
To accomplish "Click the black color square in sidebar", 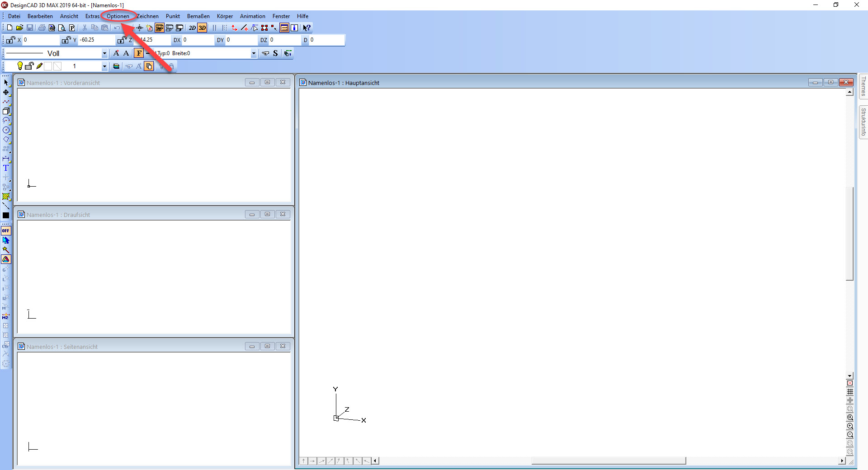I will [x=6, y=216].
